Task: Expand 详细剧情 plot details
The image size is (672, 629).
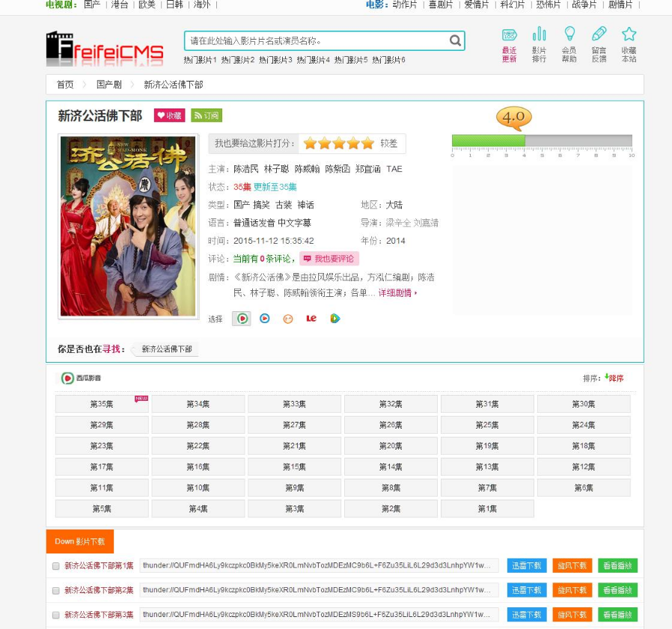Action: click(397, 293)
